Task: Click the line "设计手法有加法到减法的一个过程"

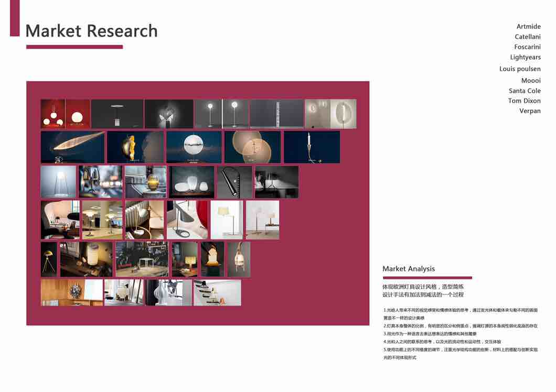Action: point(423,295)
